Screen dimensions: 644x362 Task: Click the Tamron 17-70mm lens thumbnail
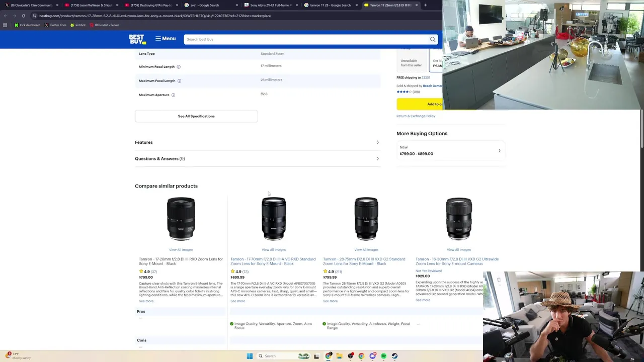(x=274, y=219)
